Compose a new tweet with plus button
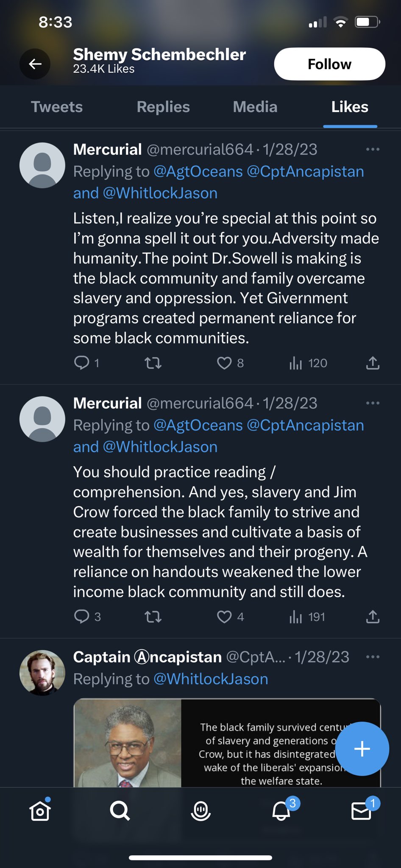The image size is (401, 868). click(362, 749)
